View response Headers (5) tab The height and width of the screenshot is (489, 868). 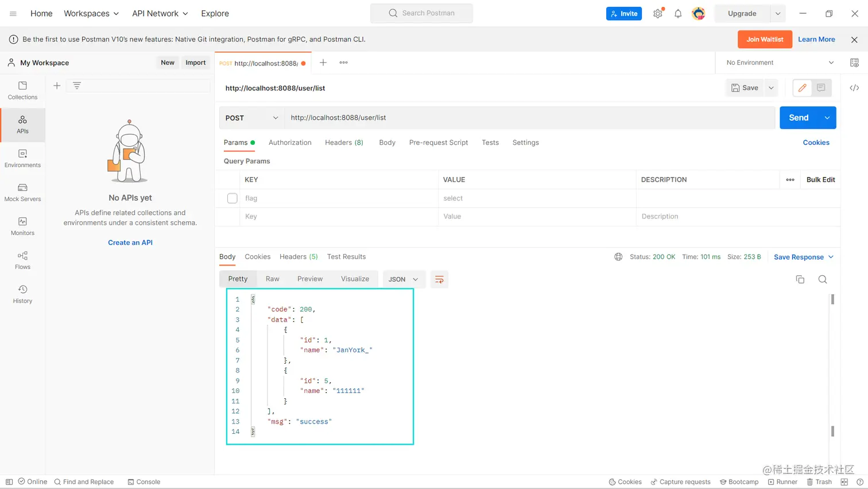(x=299, y=257)
